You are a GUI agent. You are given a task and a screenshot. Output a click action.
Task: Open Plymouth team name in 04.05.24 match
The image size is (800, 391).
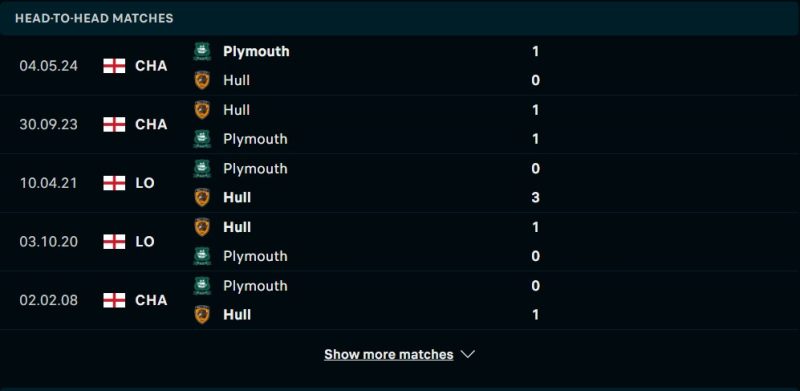pos(256,52)
